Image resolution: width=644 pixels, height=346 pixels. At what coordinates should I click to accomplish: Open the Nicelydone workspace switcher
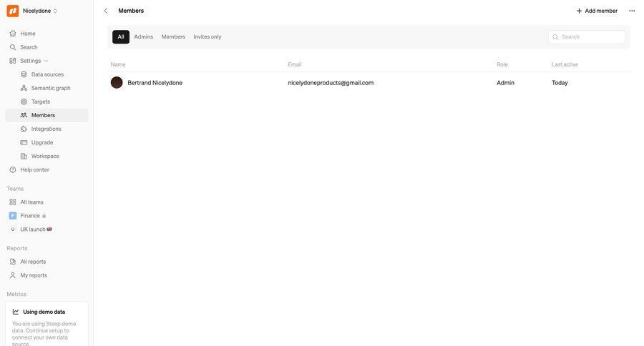point(40,11)
